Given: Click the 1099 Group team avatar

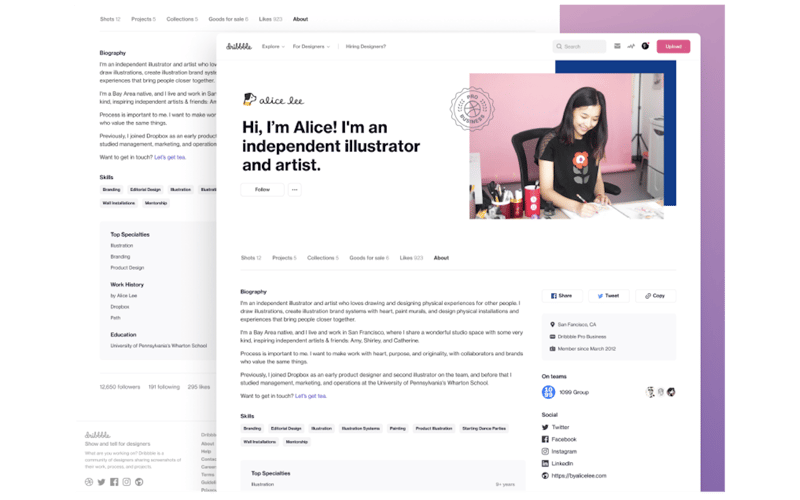Looking at the screenshot, I should pyautogui.click(x=548, y=392).
